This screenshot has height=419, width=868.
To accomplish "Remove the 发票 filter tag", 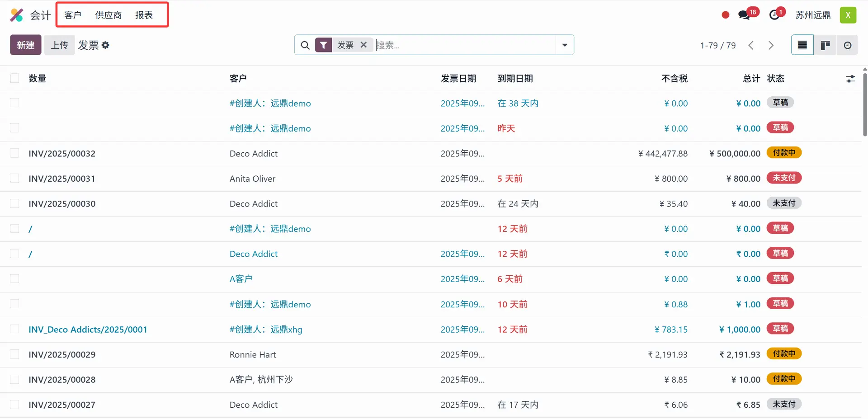I will click(363, 45).
